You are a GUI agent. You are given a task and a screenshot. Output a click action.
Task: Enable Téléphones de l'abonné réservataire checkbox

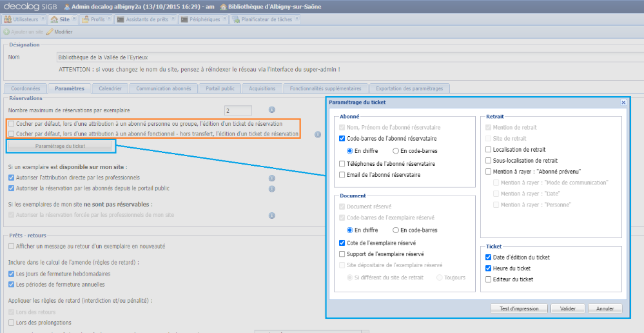[x=342, y=164]
